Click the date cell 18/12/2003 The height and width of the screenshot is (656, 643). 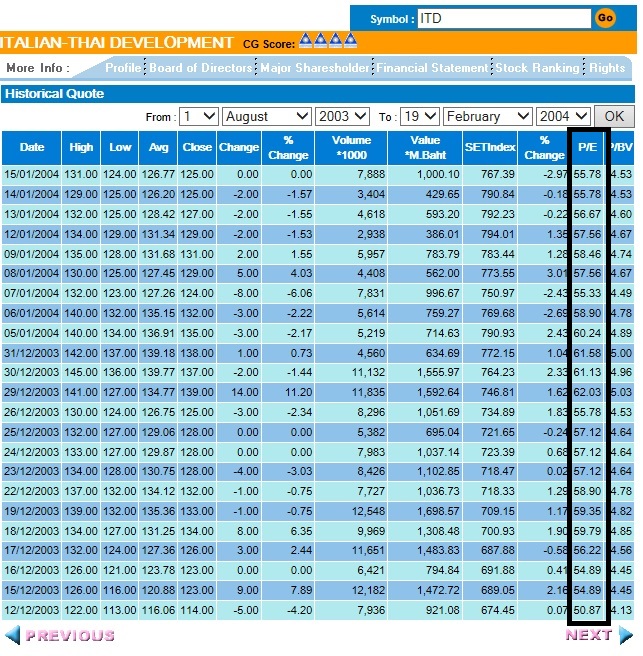click(x=31, y=531)
